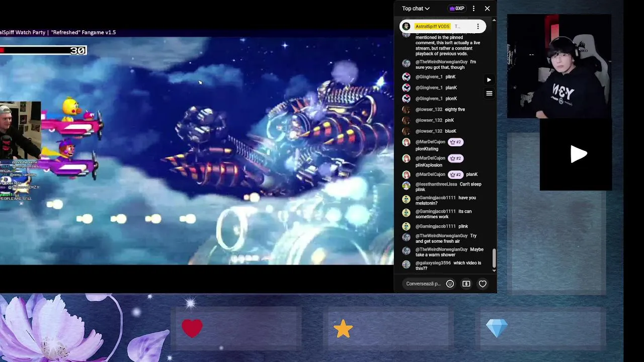Image resolution: width=644 pixels, height=362 pixels.
Task: Click the red heart icon
Action: coord(192,328)
